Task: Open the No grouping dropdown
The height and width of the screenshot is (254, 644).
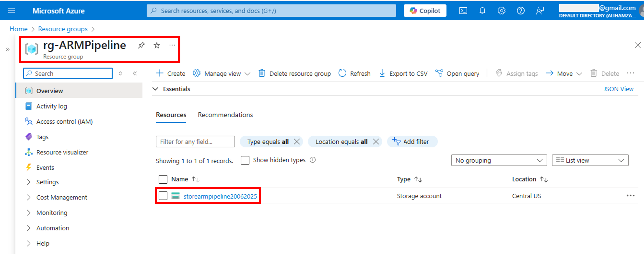Action: point(499,160)
